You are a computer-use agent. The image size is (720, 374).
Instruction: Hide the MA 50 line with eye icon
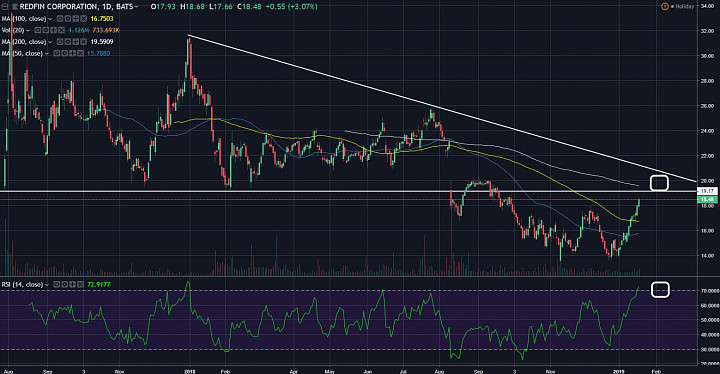(56, 53)
